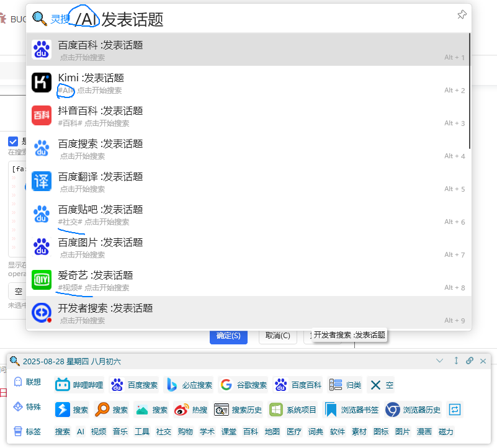Choose the 百度图片 :发表话题 result icon
The width and height of the screenshot is (497, 448).
[x=42, y=247]
